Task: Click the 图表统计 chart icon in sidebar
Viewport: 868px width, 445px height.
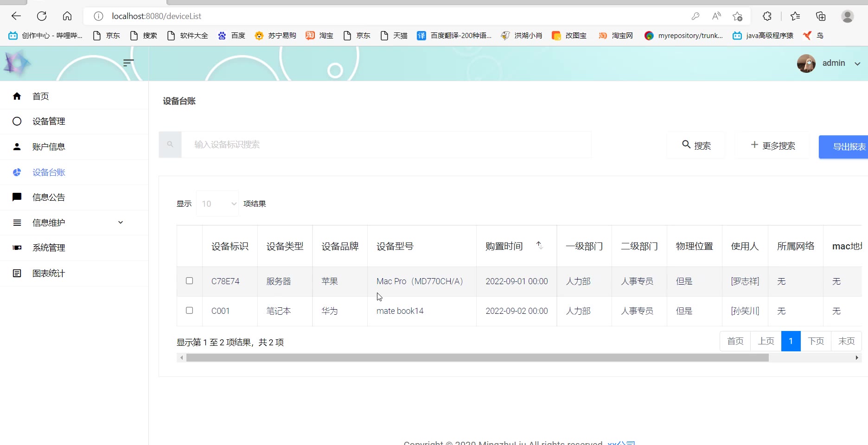Action: [17, 273]
